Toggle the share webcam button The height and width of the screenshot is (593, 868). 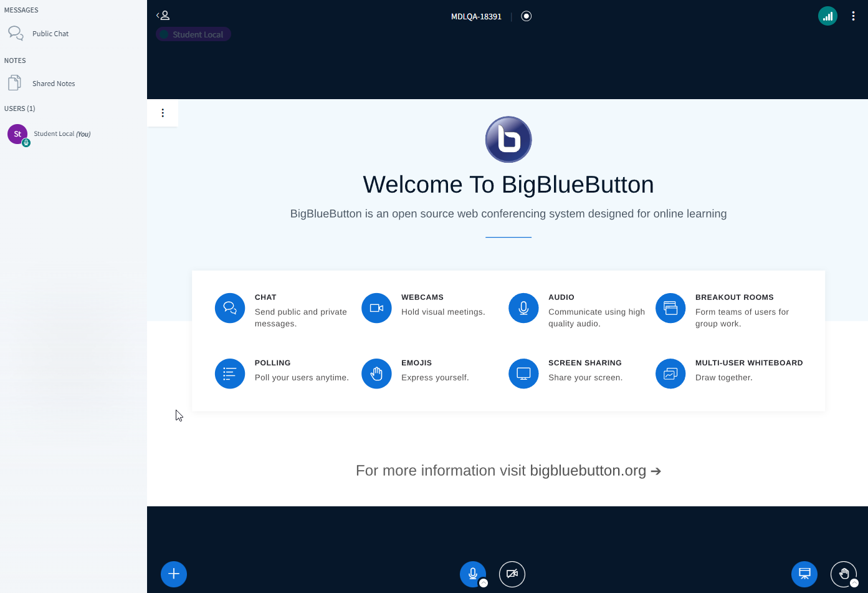(x=512, y=574)
